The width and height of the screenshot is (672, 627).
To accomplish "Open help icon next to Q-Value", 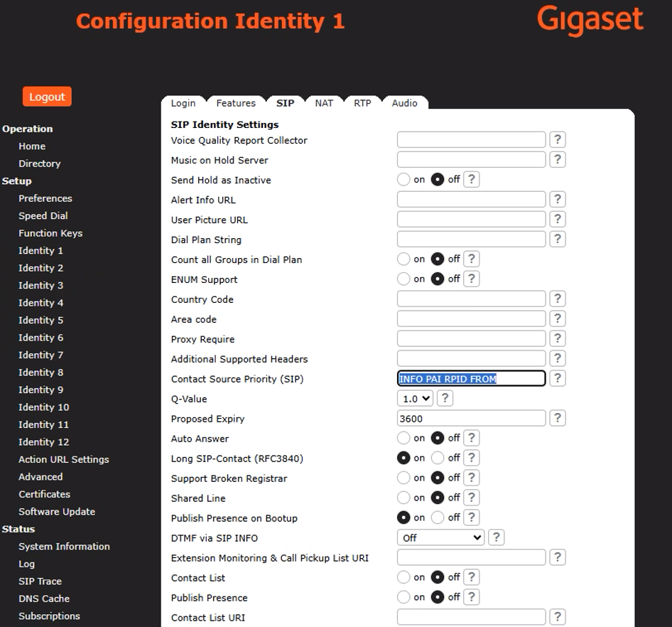I will point(445,399).
